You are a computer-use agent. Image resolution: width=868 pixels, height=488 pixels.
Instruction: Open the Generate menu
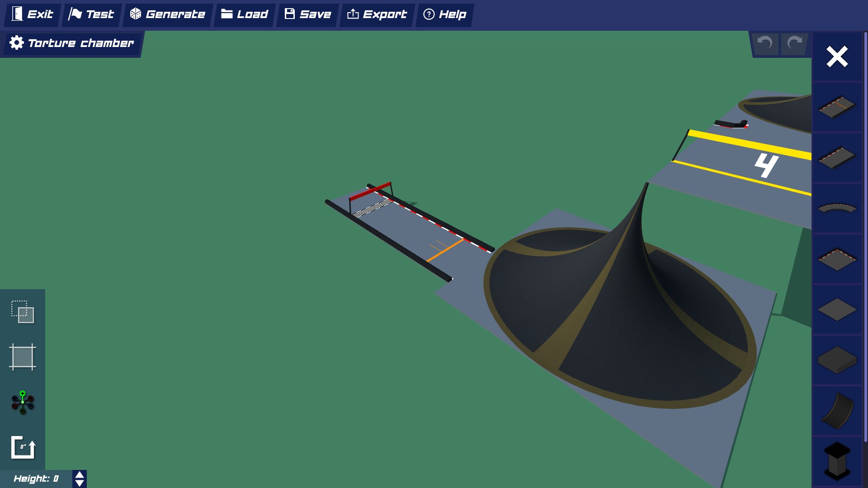(x=168, y=14)
